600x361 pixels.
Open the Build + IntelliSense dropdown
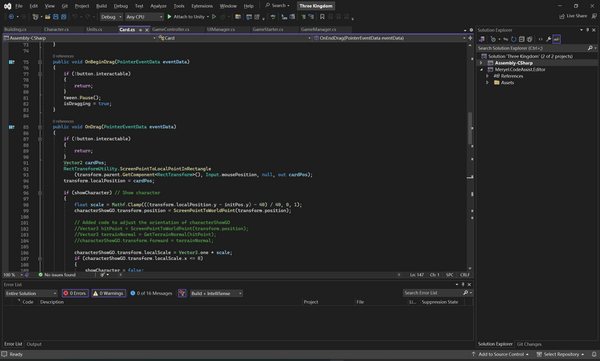[x=216, y=293]
